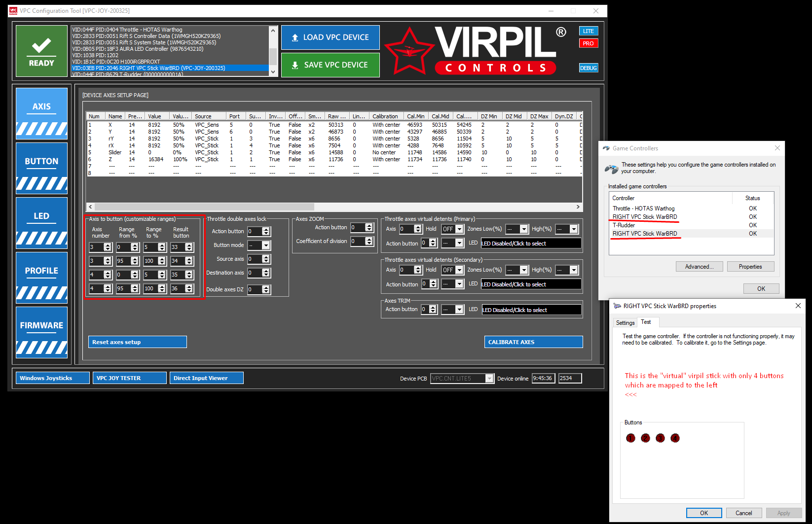
Task: Toggle Hold for secondary throttle virtual detents
Action: click(x=451, y=270)
